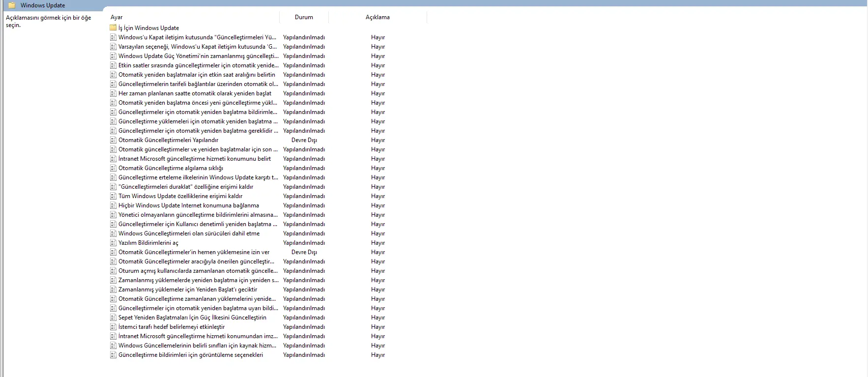The image size is (868, 377).
Task: Sort by the Durum column header
Action: (x=304, y=17)
